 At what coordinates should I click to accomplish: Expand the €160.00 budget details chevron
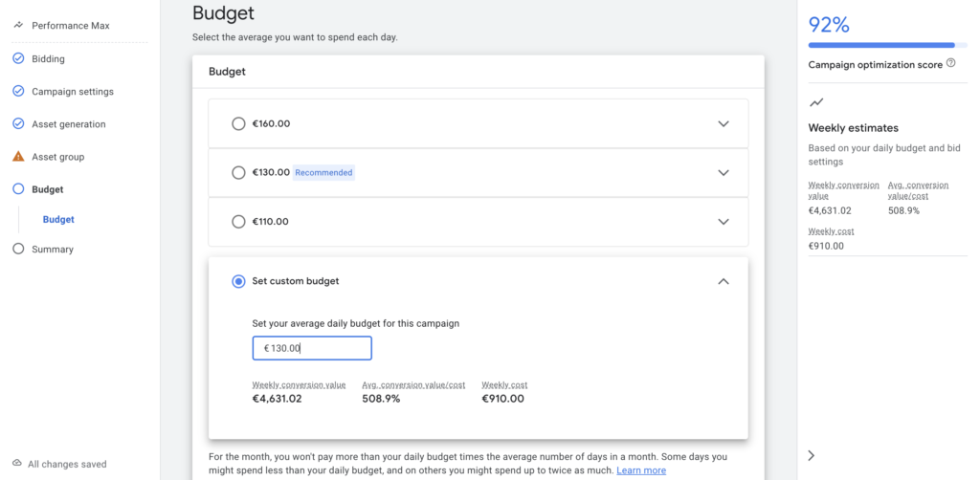724,123
